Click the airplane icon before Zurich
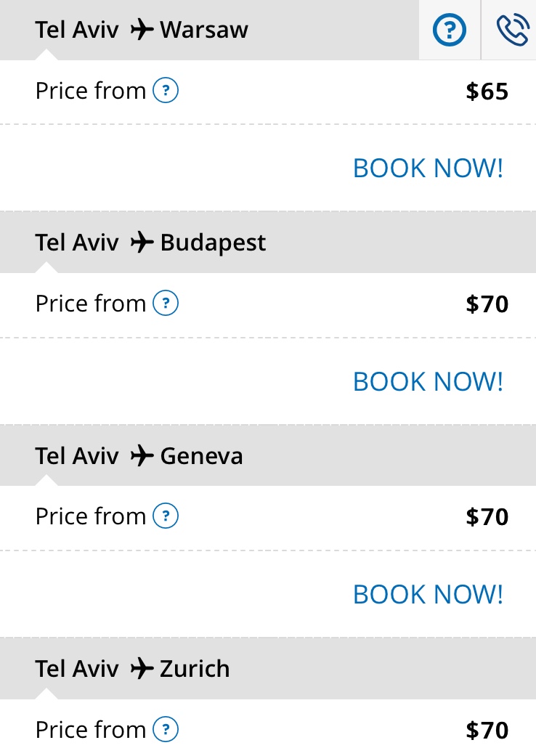The height and width of the screenshot is (756, 536). click(142, 669)
